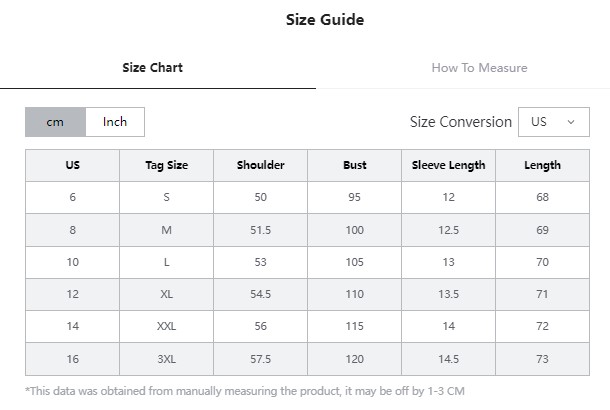Image resolution: width=610 pixels, height=410 pixels.
Task: Click the shoulder value 57.5
Action: tap(261, 359)
